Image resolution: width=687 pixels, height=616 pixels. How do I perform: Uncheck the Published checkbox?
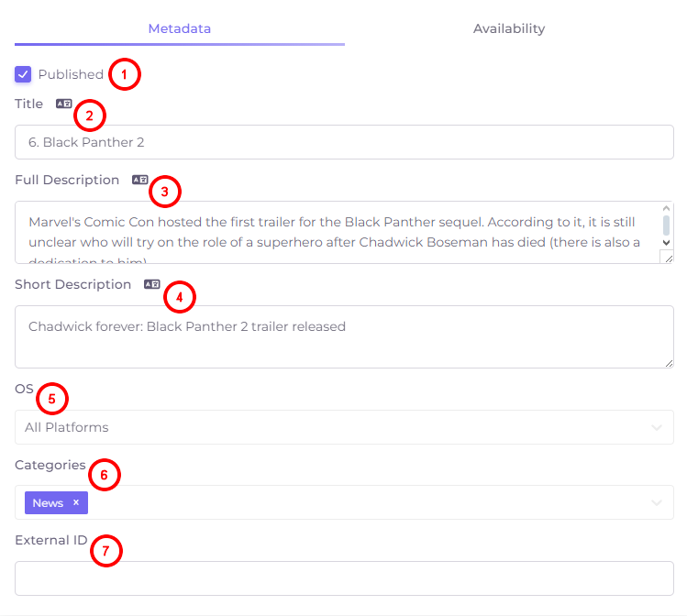click(x=23, y=74)
